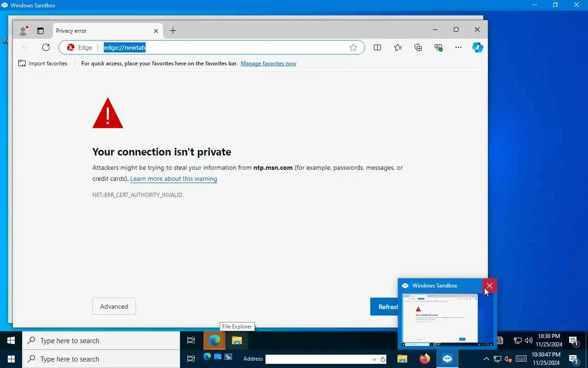Launch Edge from host quick launch

(207, 357)
